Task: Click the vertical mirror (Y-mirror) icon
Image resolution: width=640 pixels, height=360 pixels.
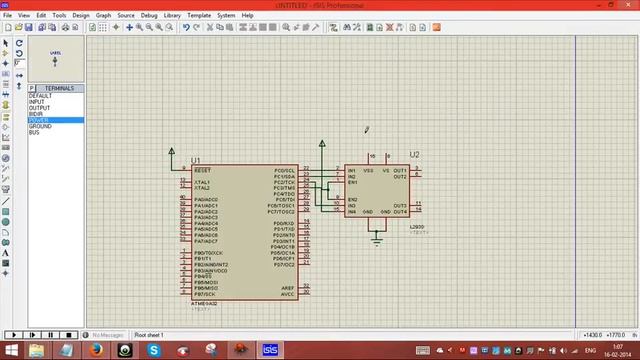Action: click(19, 86)
